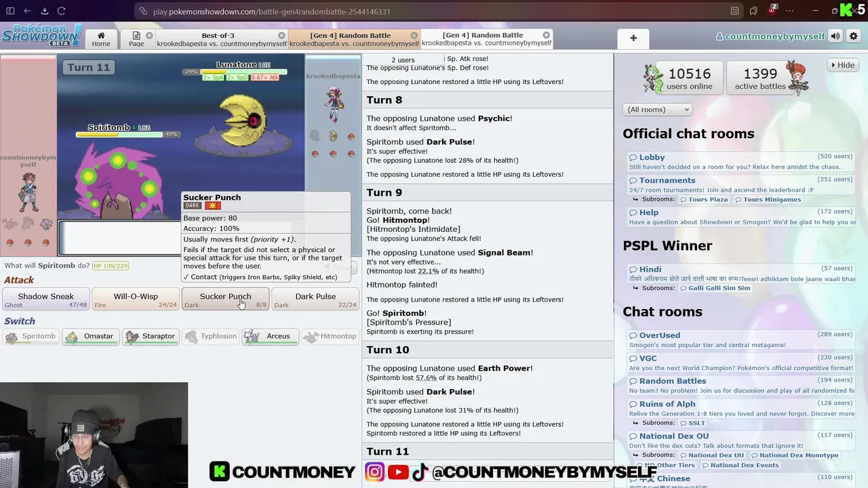
Task: Click Lunatone's HP bar
Action: pos(243,72)
